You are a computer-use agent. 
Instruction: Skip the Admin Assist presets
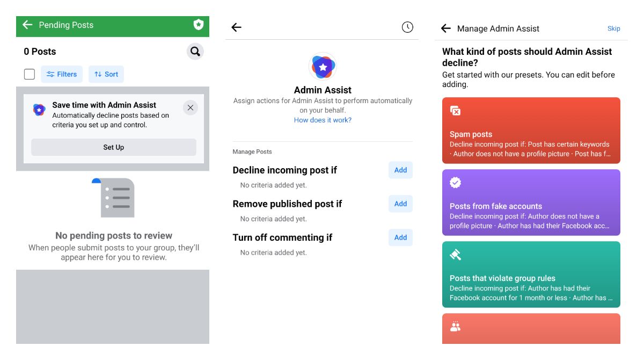point(614,28)
